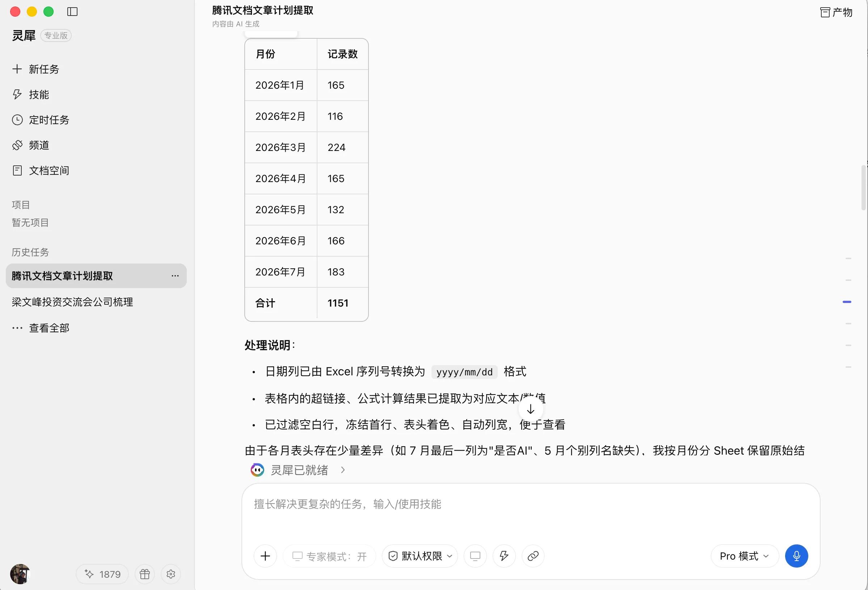Click the main vertical scrollbar thumb
The width and height of the screenshot is (868, 590).
click(864, 188)
